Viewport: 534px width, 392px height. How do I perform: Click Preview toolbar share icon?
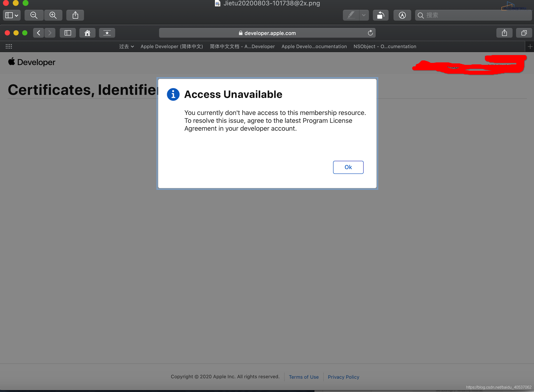pos(75,15)
